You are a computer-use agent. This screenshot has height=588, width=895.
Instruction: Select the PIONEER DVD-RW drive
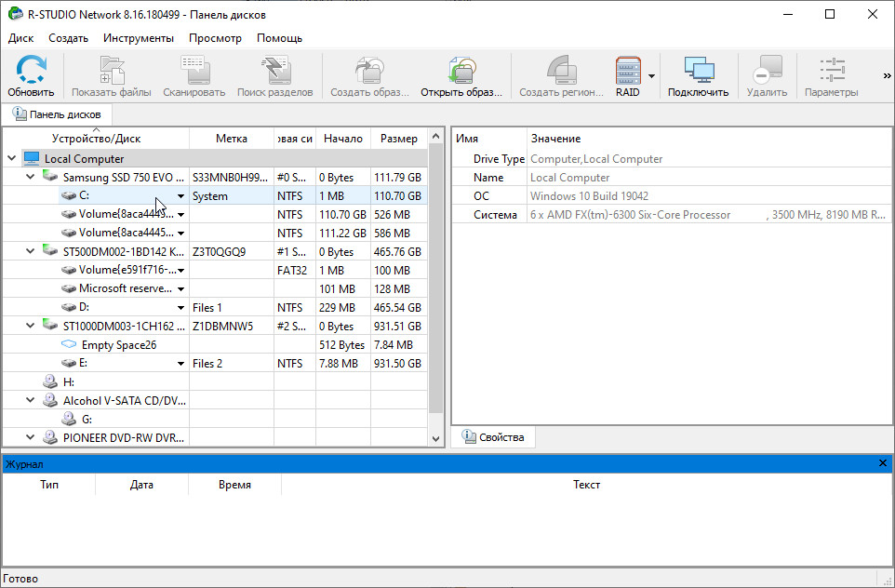coord(123,437)
